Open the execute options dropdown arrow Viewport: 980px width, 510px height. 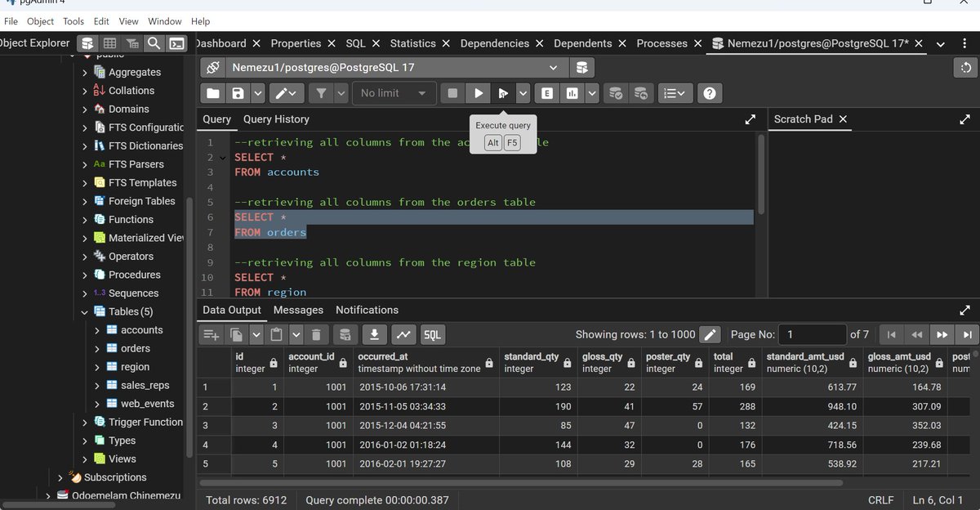click(523, 93)
